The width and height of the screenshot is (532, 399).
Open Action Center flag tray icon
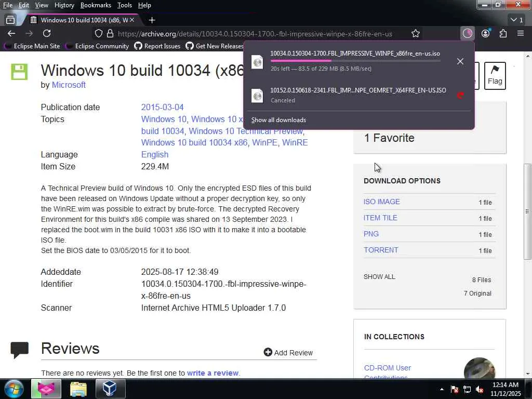455,389
